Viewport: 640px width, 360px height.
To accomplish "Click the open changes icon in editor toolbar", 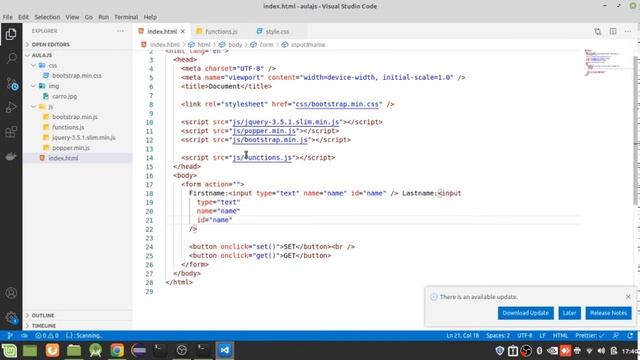I will click(x=598, y=31).
